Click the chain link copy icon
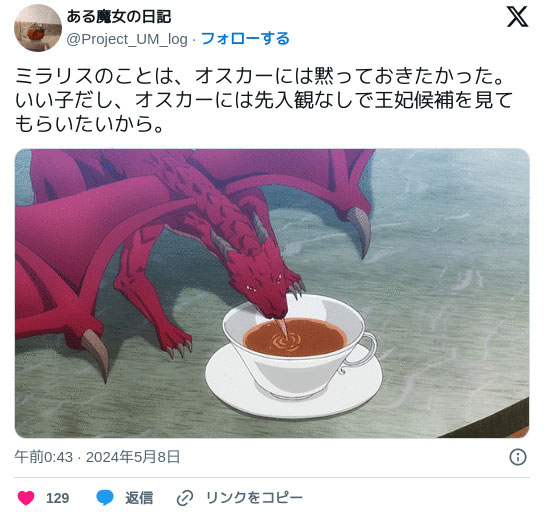 click(x=185, y=498)
